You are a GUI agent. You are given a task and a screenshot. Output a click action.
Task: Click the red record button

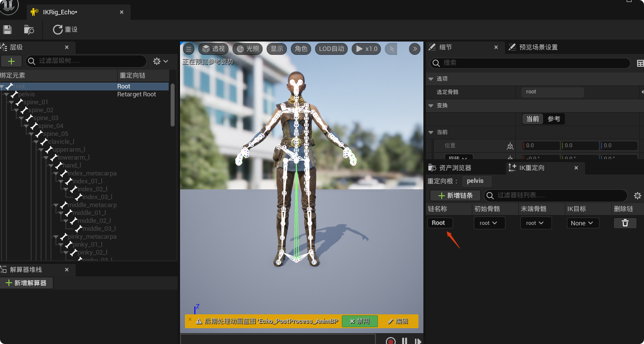click(x=391, y=342)
